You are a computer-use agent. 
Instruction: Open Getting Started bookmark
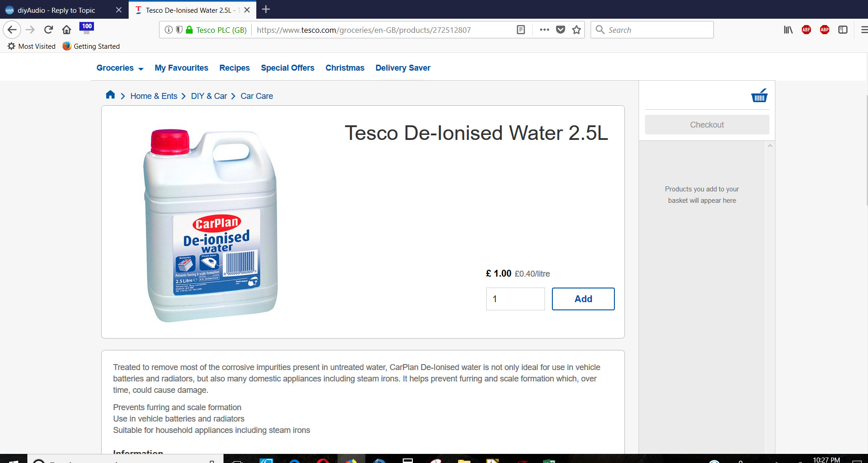tap(91, 46)
